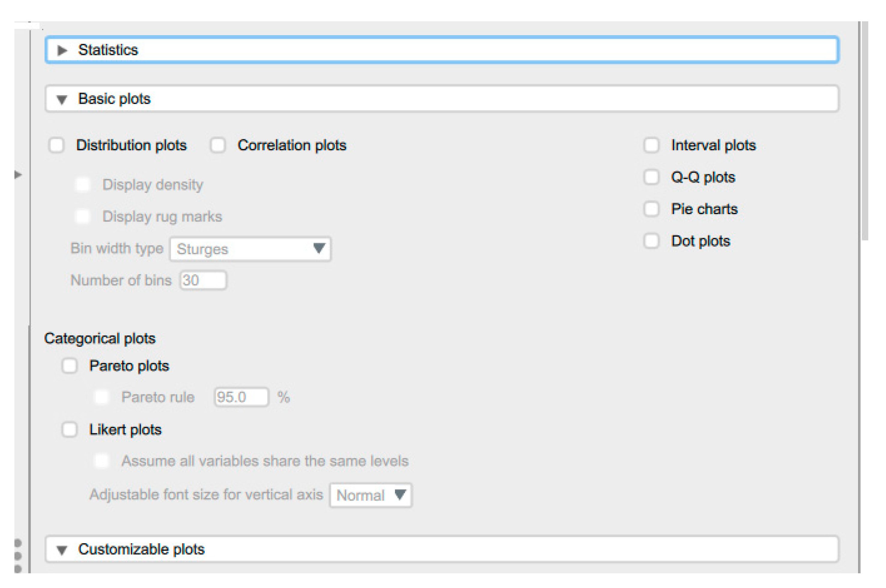Image resolution: width=886 pixels, height=588 pixels.
Task: Check the Likert plots box
Action: (x=70, y=429)
